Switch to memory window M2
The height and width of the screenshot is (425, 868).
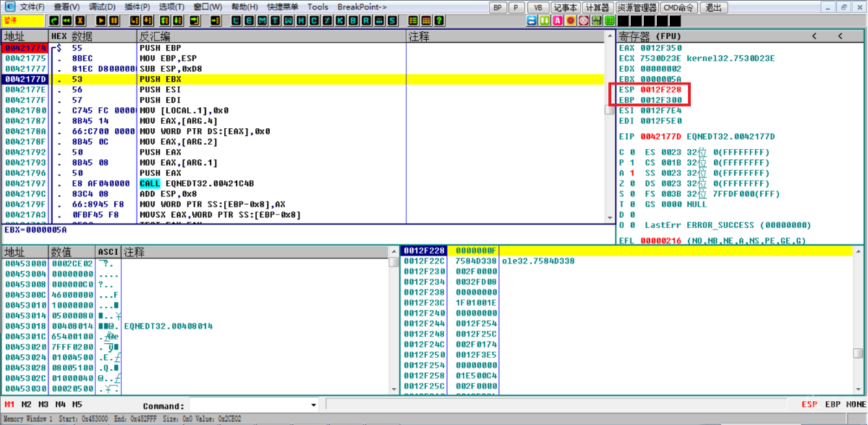coord(27,405)
